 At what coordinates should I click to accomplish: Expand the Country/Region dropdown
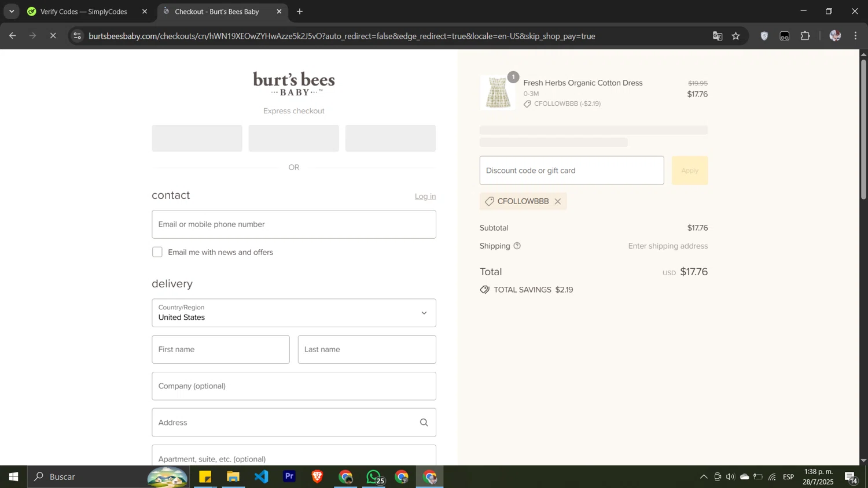pyautogui.click(x=294, y=313)
